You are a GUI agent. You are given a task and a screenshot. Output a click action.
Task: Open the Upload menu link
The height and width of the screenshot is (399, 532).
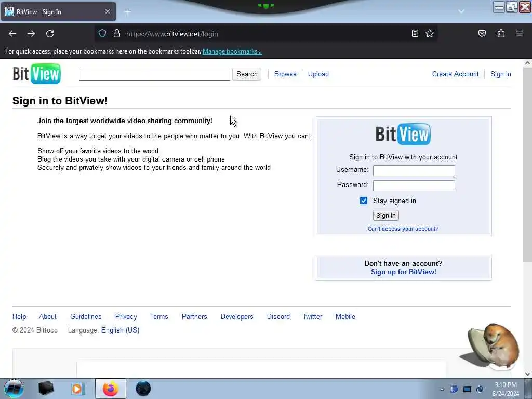pyautogui.click(x=318, y=74)
